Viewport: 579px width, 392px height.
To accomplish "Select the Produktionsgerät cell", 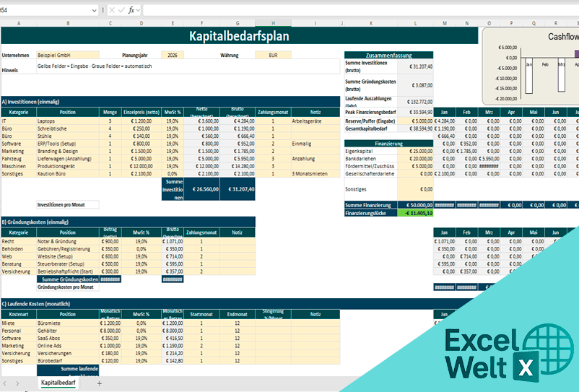I will (x=68, y=166).
